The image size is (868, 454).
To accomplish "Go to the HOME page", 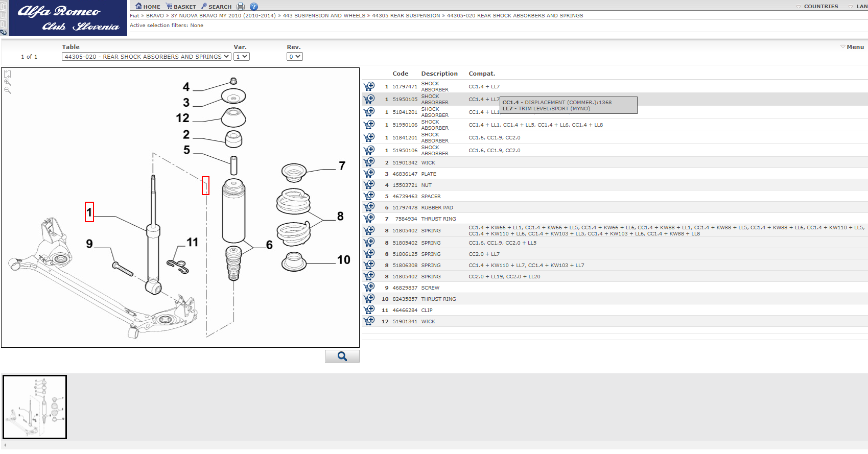I will pyautogui.click(x=148, y=7).
